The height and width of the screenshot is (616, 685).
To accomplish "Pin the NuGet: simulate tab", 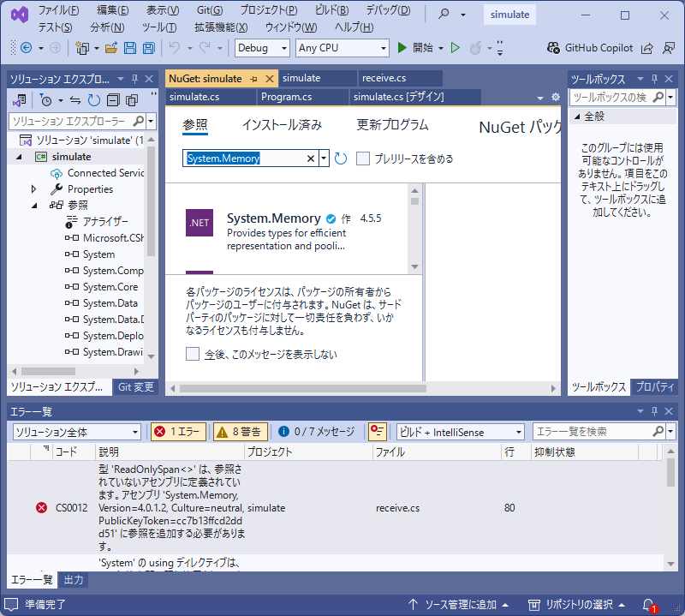I will pyautogui.click(x=253, y=79).
